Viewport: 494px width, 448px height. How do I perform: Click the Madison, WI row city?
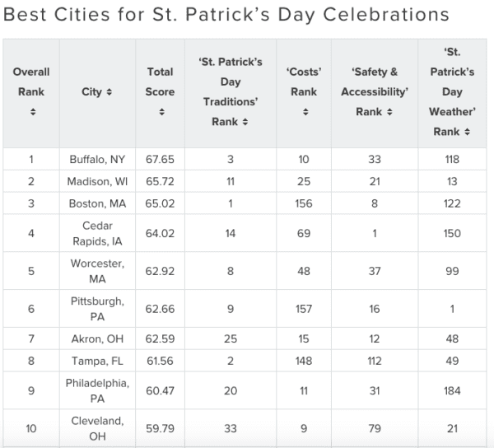click(97, 181)
